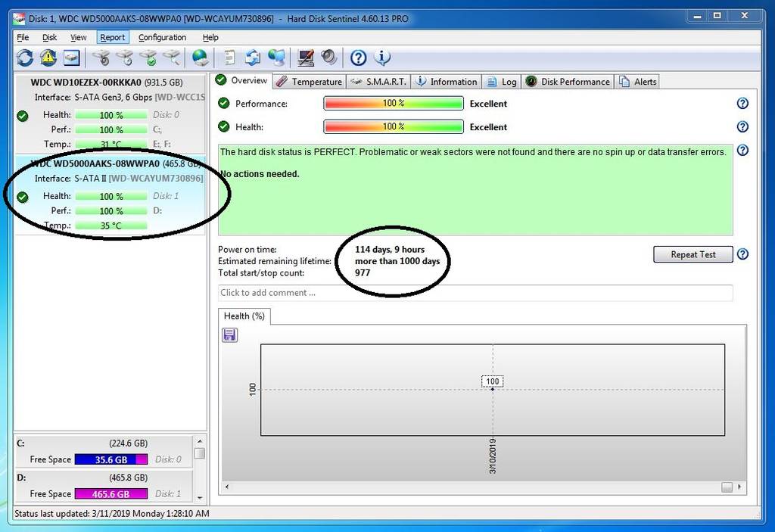Click the Performance 100 % gradient bar

point(394,104)
